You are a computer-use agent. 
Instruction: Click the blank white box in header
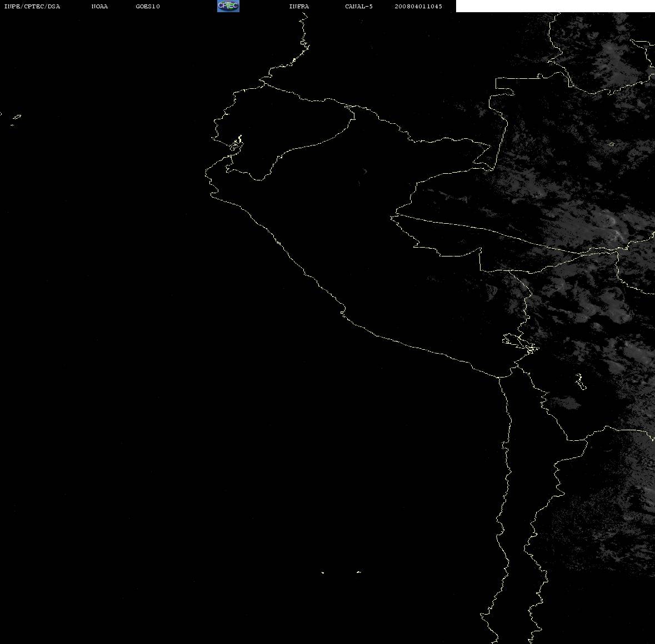tap(555, 6)
